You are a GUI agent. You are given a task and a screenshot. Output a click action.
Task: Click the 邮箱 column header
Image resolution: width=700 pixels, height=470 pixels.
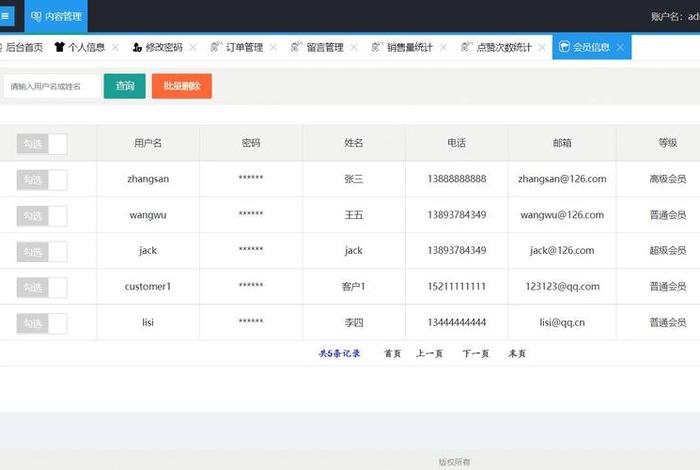pos(562,143)
